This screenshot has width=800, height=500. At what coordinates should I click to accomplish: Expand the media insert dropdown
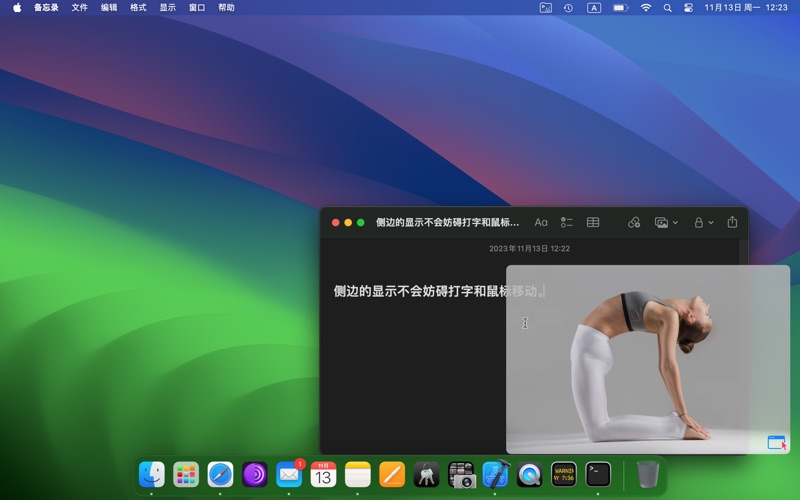676,222
